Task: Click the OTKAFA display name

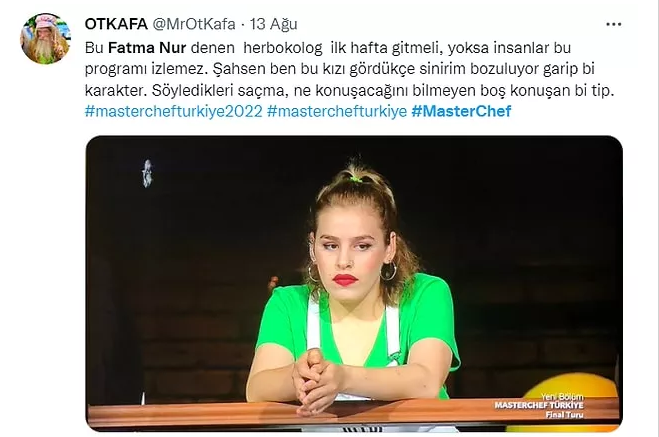Action: pos(116,24)
